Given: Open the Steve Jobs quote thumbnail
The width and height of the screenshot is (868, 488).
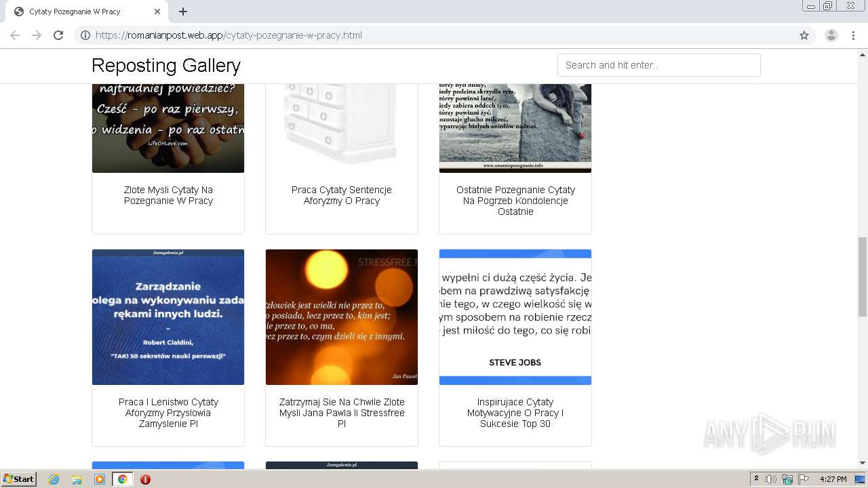Looking at the screenshot, I should [515, 317].
